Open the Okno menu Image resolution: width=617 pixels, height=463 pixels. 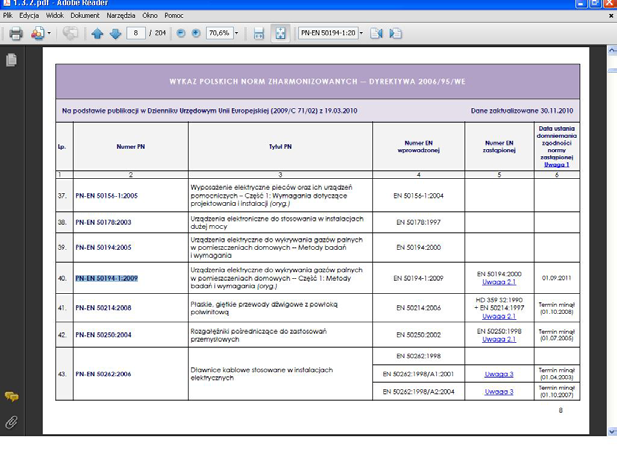point(150,16)
